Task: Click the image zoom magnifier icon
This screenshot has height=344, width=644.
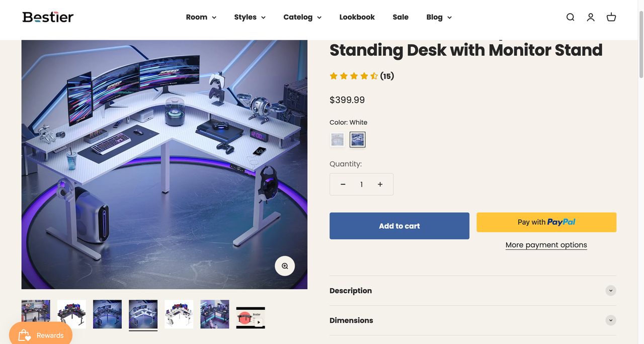Action: tap(285, 266)
